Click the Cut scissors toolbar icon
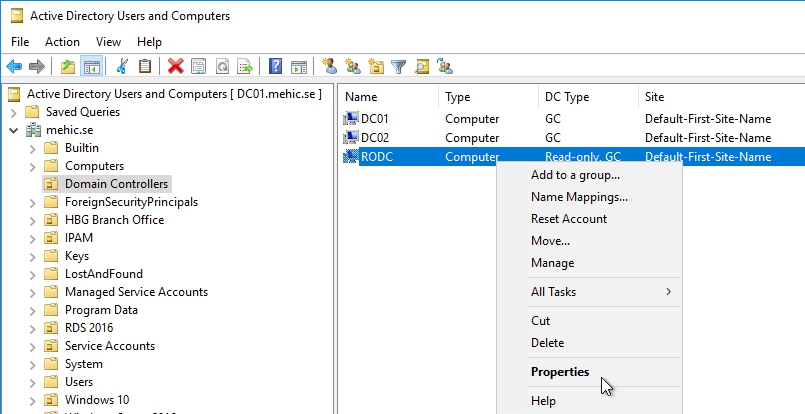This screenshot has width=805, height=414. click(122, 67)
